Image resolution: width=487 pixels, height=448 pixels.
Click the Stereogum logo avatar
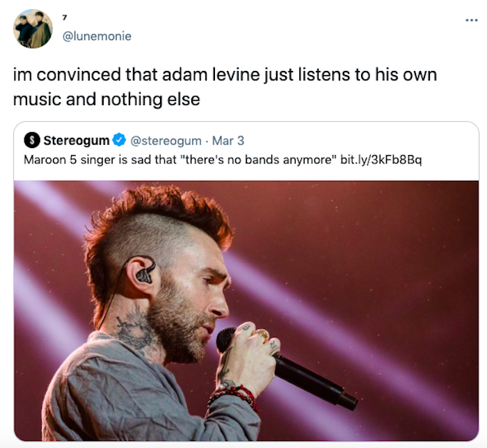(x=32, y=140)
